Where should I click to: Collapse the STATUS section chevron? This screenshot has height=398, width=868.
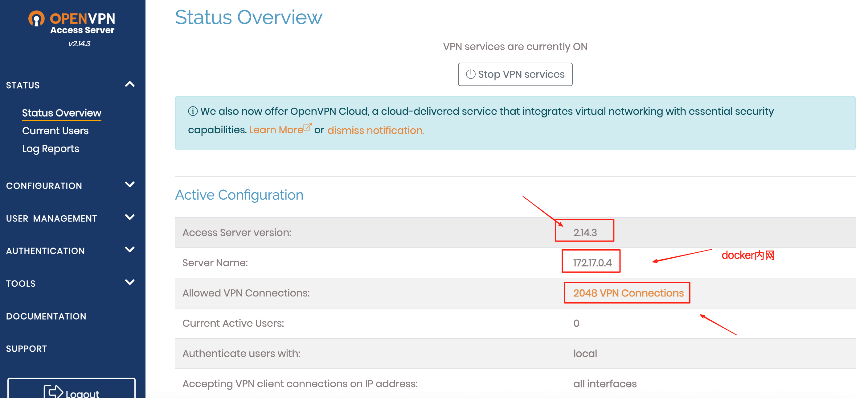point(130,84)
